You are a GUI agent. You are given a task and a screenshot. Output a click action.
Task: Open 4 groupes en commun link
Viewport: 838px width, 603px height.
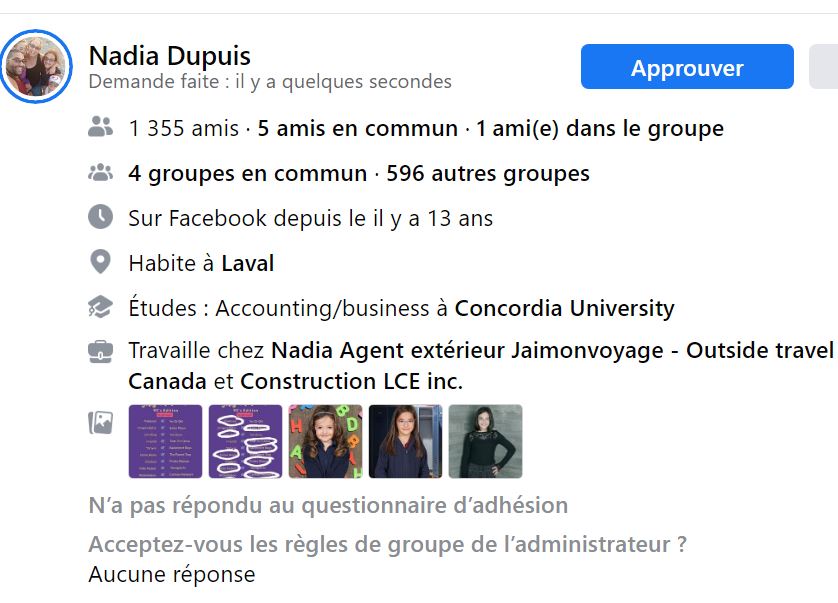[248, 174]
